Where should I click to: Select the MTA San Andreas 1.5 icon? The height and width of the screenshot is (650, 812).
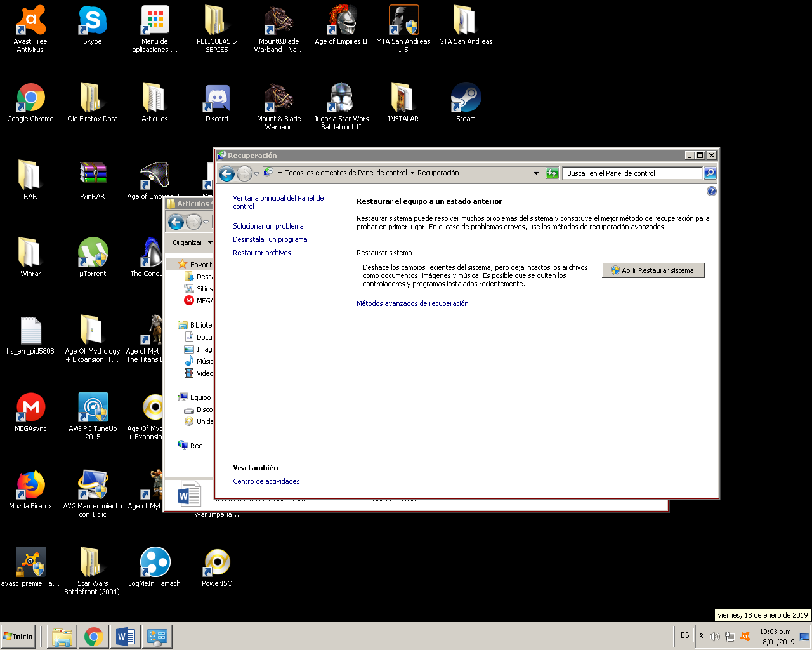403,29
